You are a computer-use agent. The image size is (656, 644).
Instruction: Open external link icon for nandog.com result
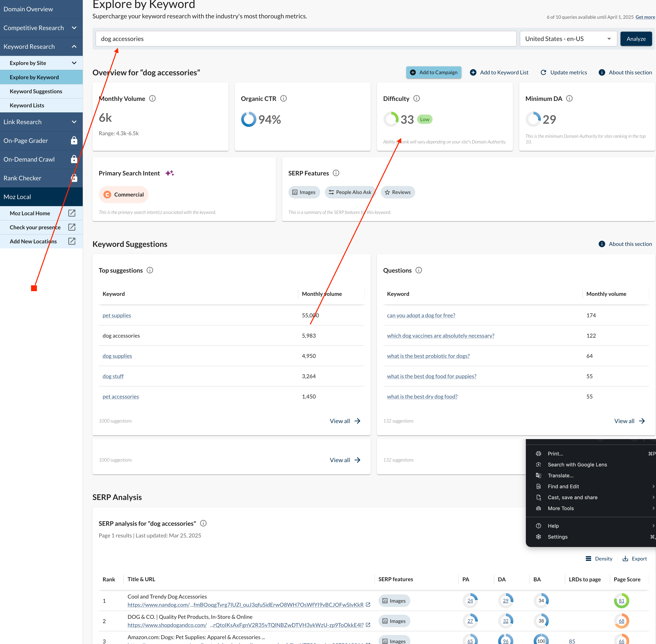pos(368,605)
